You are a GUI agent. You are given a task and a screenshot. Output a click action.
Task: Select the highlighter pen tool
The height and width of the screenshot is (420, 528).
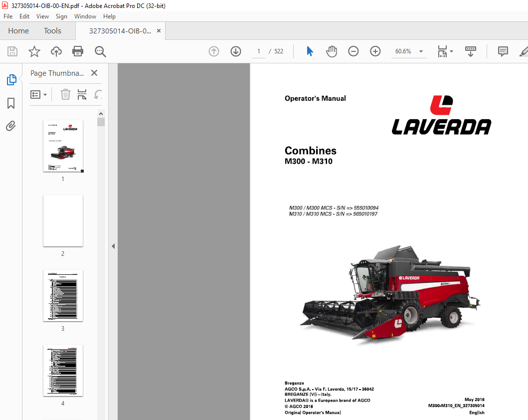point(524,51)
